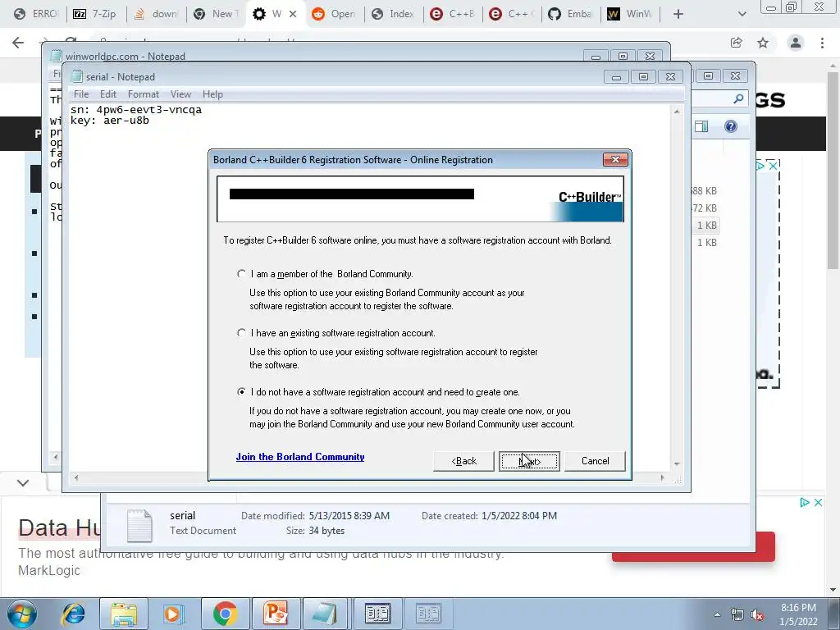This screenshot has height=630, width=840.
Task: Click the serial Notepad horizontal scrollbar left arrow
Action: coord(76,477)
